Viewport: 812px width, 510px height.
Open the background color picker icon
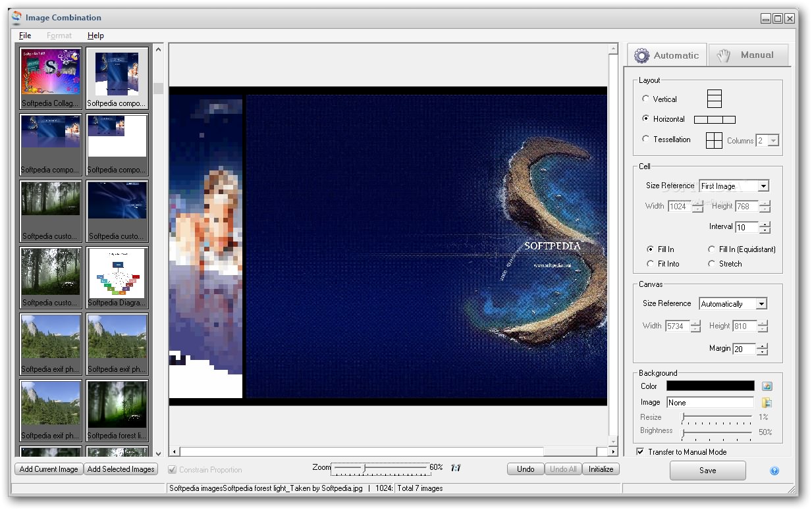pyautogui.click(x=767, y=386)
